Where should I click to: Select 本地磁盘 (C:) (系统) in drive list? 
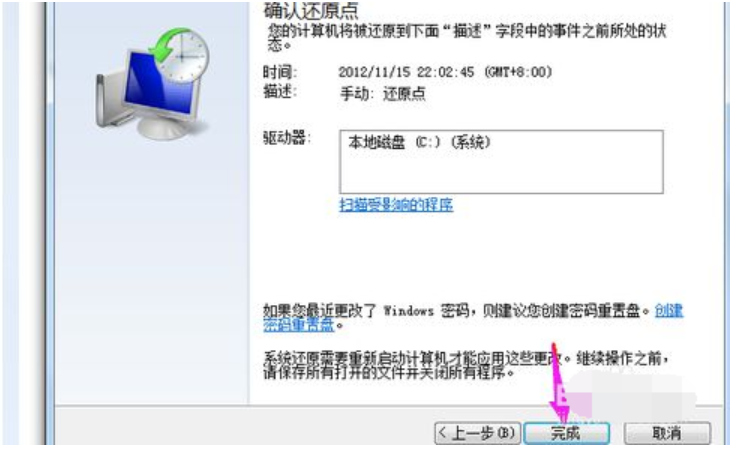[x=419, y=142]
